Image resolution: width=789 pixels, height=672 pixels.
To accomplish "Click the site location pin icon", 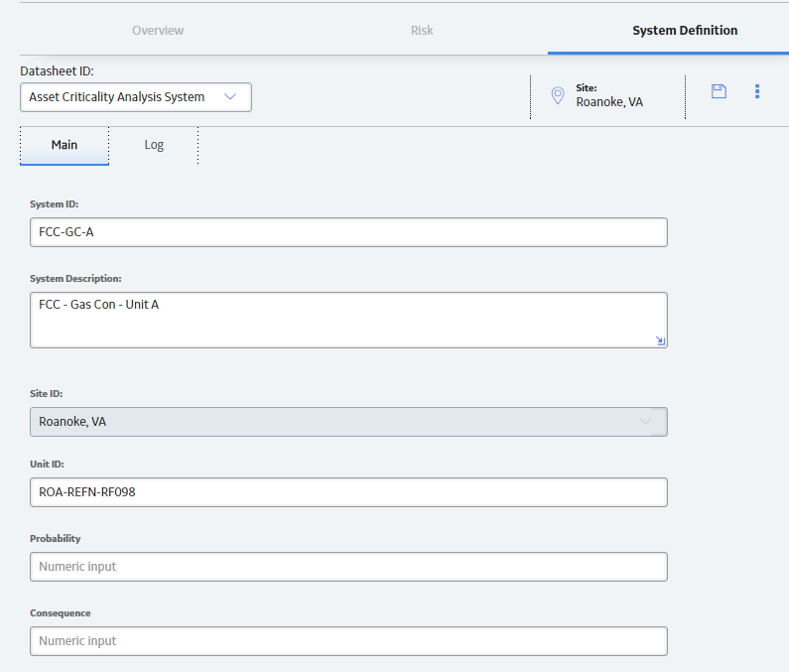I will [x=558, y=95].
